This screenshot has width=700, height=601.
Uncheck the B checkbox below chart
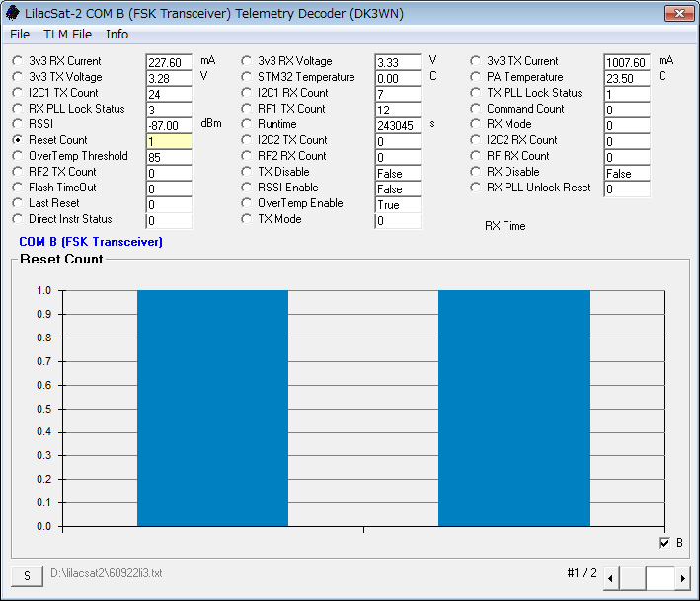664,543
